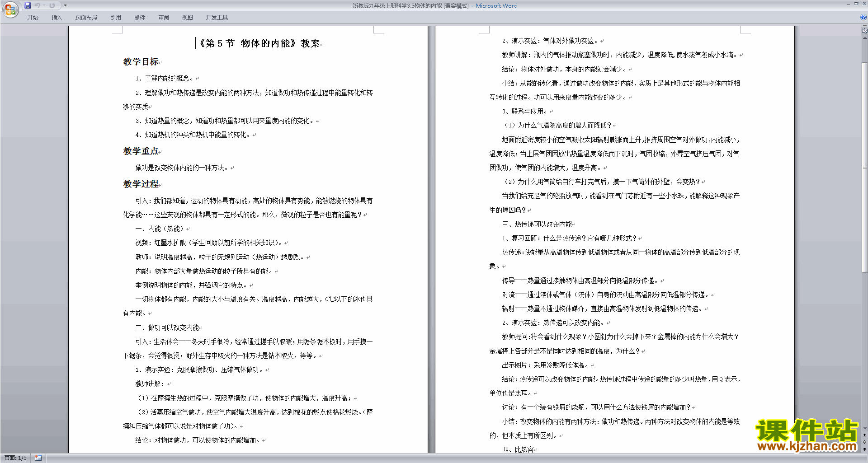
Task: Switch to the 引用 tab
Action: click(115, 18)
